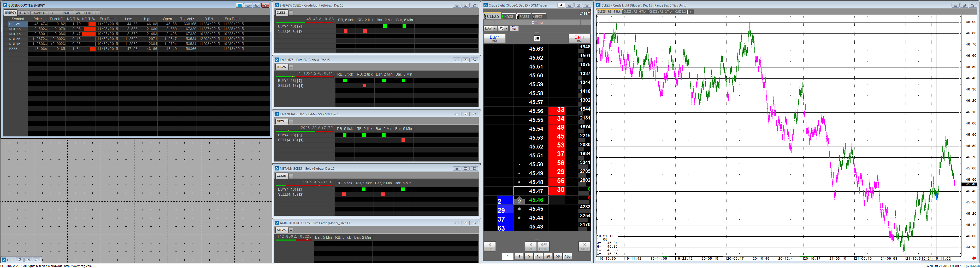Screen dimensions: 980x268
Task: Switch to the METALS tab
Action: click(x=23, y=13)
